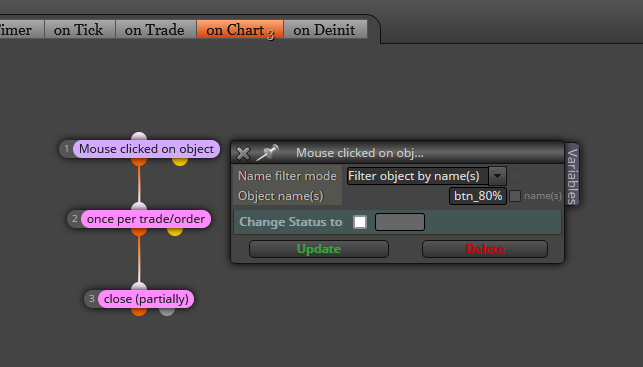Click the red Delete button

tap(485, 249)
